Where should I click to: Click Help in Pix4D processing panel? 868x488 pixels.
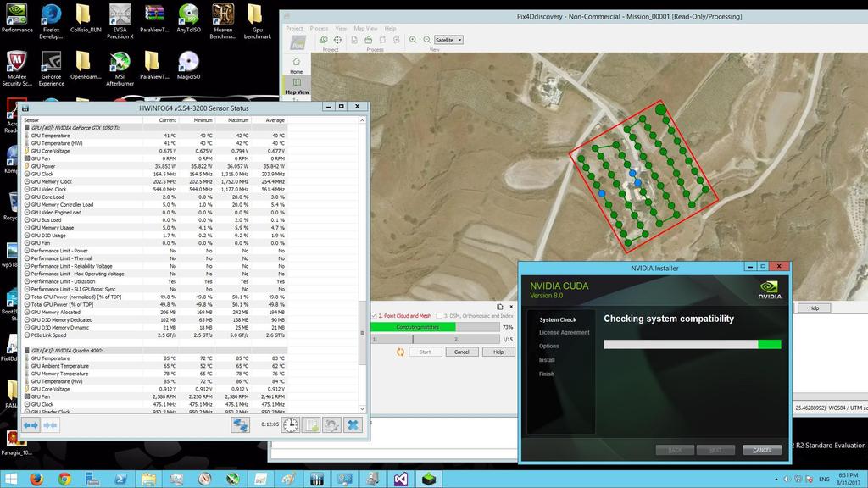coord(498,352)
